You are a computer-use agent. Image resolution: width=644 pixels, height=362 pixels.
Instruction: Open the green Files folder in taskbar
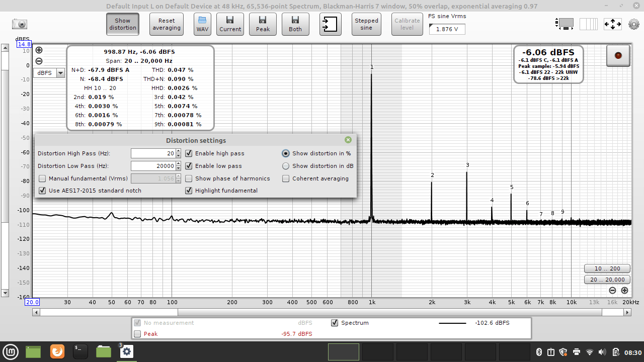pyautogui.click(x=104, y=351)
